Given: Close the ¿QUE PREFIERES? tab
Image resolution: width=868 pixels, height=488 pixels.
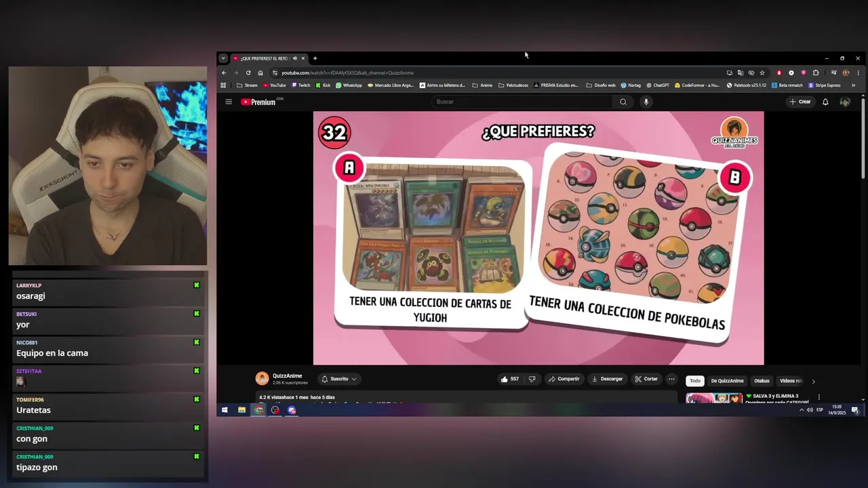Looking at the screenshot, I should (303, 58).
